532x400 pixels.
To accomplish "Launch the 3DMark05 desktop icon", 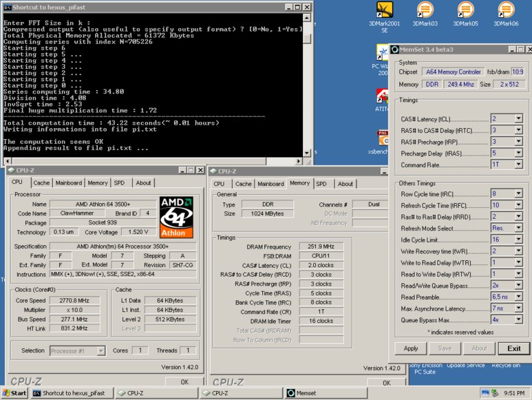I will click(465, 14).
